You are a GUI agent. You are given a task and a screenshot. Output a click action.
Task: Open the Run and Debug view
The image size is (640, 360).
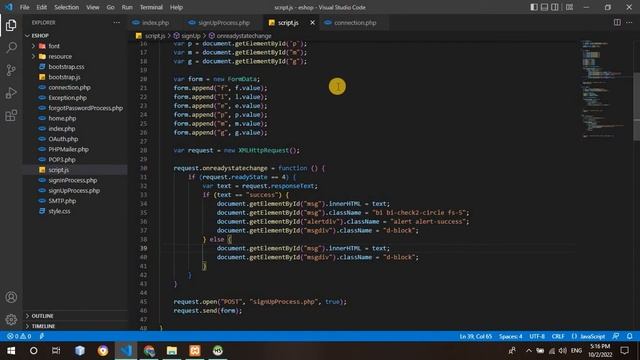11,93
